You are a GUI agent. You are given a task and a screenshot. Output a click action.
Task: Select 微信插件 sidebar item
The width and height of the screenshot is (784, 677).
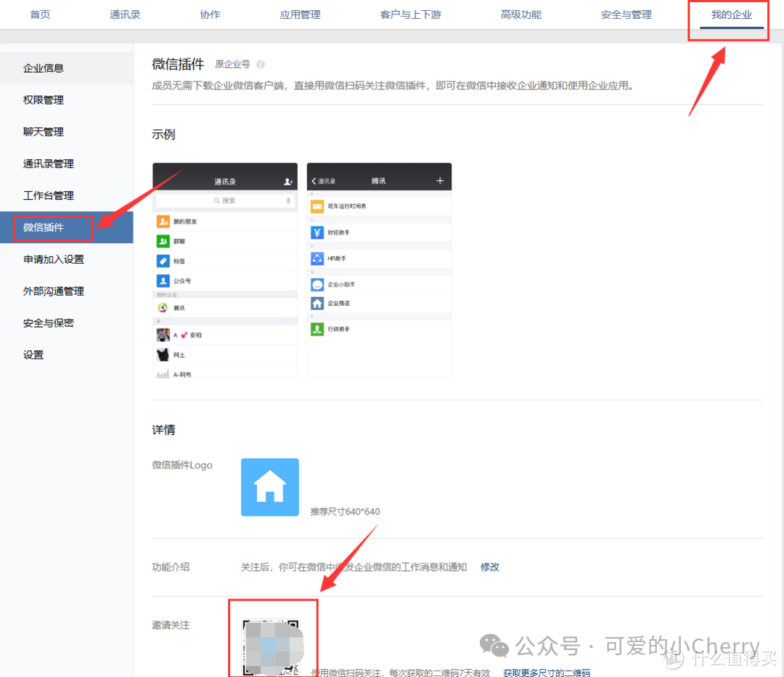[x=67, y=227]
